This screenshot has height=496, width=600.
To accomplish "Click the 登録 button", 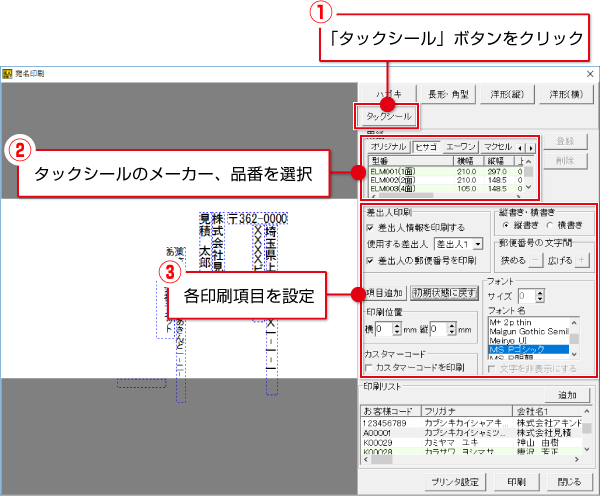I will (565, 141).
